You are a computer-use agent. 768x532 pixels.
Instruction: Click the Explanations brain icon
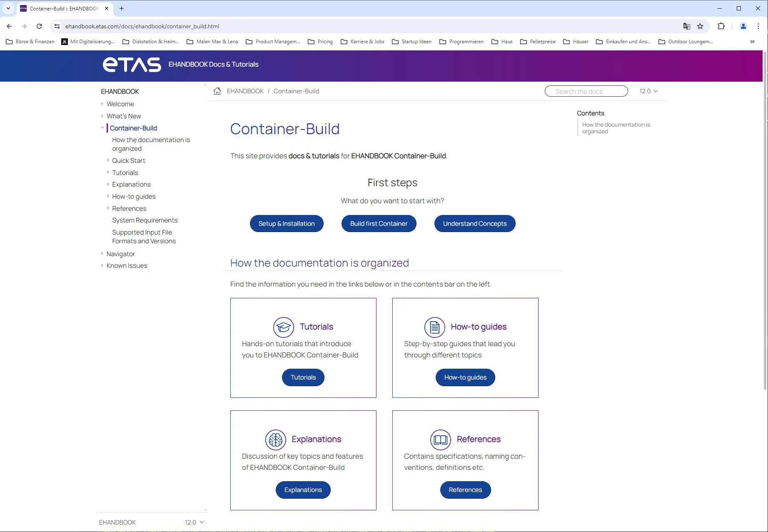(275, 439)
